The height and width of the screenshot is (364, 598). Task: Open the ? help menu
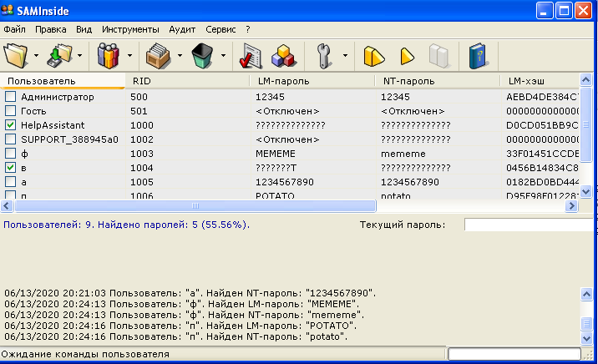(x=248, y=29)
